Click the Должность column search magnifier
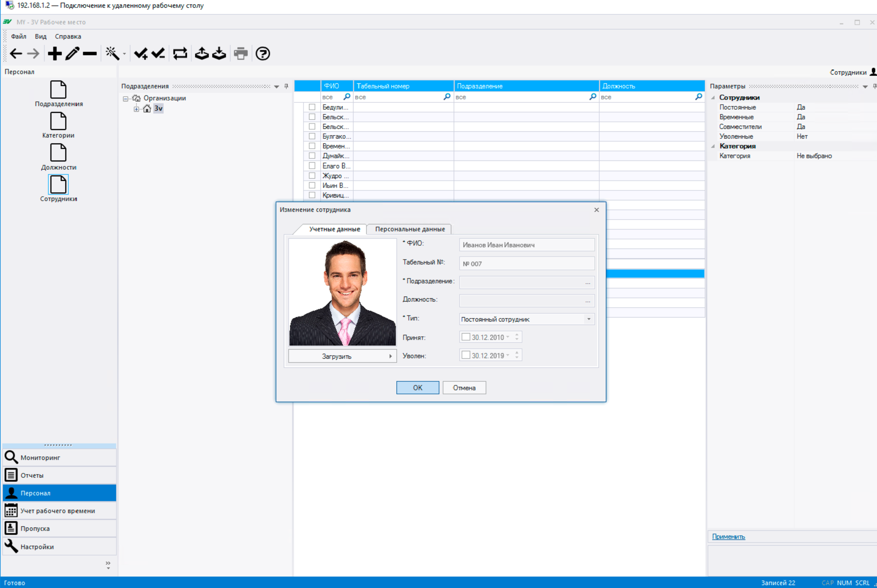877x588 pixels. 699,97
